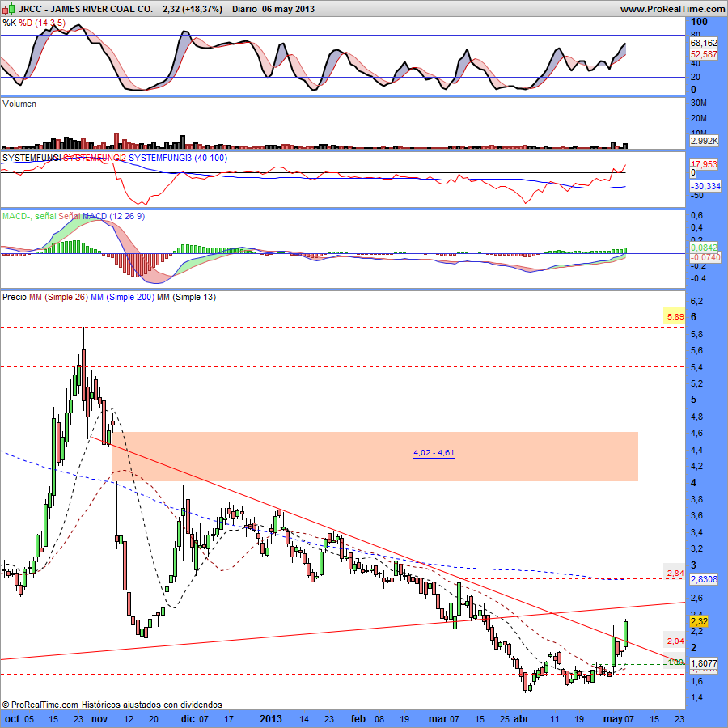This screenshot has height=728, width=728.
Task: Click the Volumen panel label
Action: (x=19, y=104)
